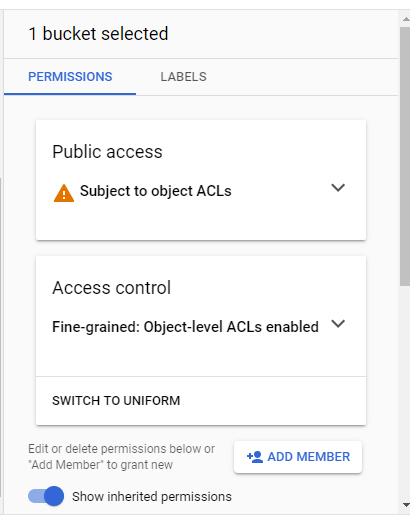Switch to the LABELS tab
This screenshot has height=525, width=410.
(x=183, y=77)
